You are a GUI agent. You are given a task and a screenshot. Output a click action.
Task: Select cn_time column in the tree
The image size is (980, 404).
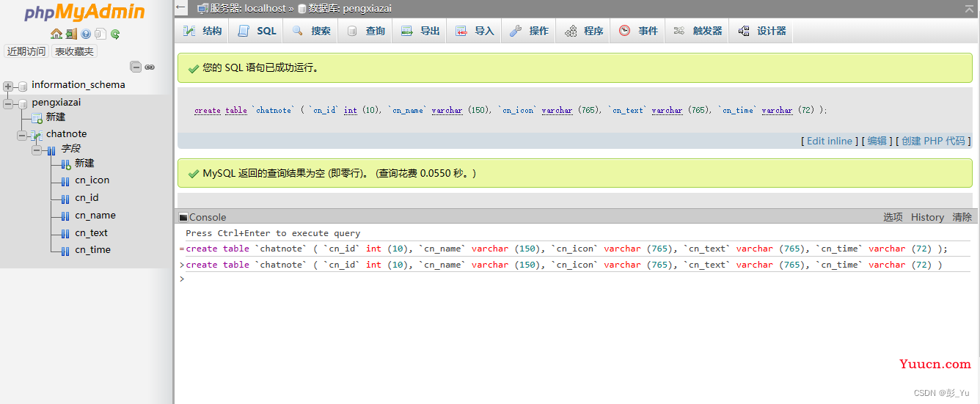(x=93, y=250)
